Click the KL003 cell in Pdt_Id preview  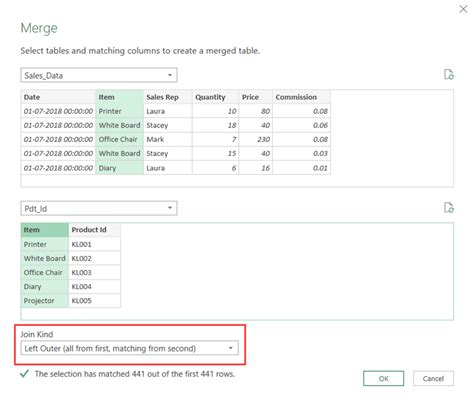click(x=94, y=272)
